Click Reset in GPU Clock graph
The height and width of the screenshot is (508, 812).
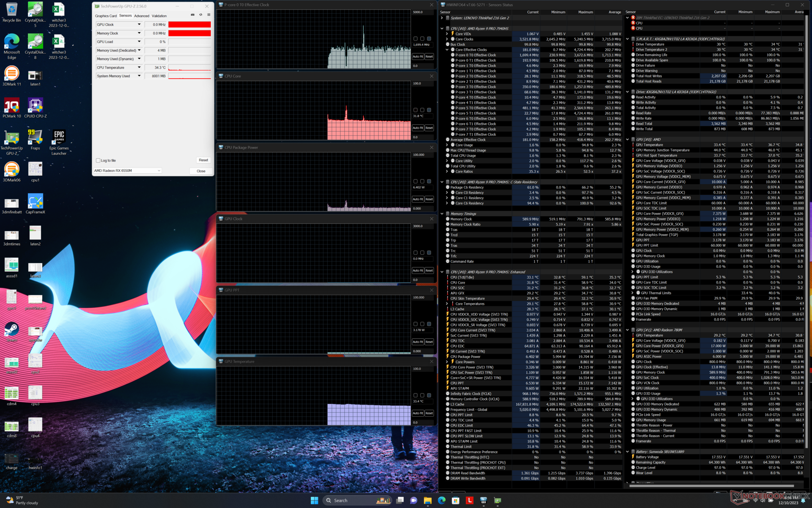429,271
